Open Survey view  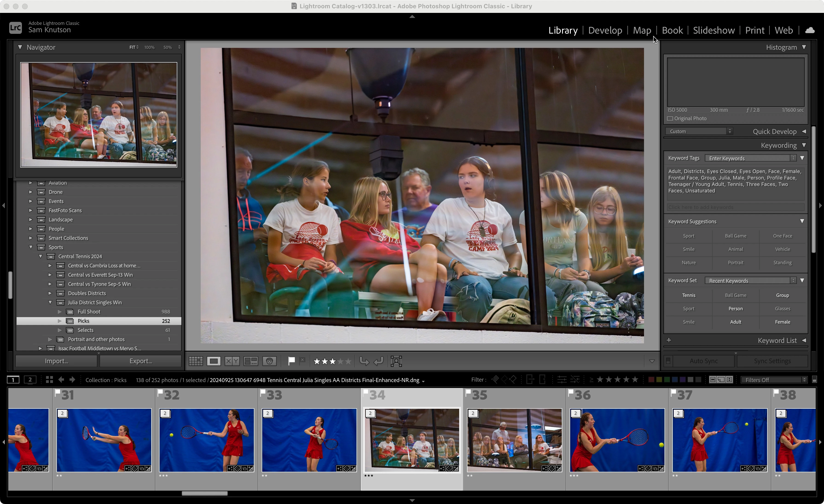point(250,361)
